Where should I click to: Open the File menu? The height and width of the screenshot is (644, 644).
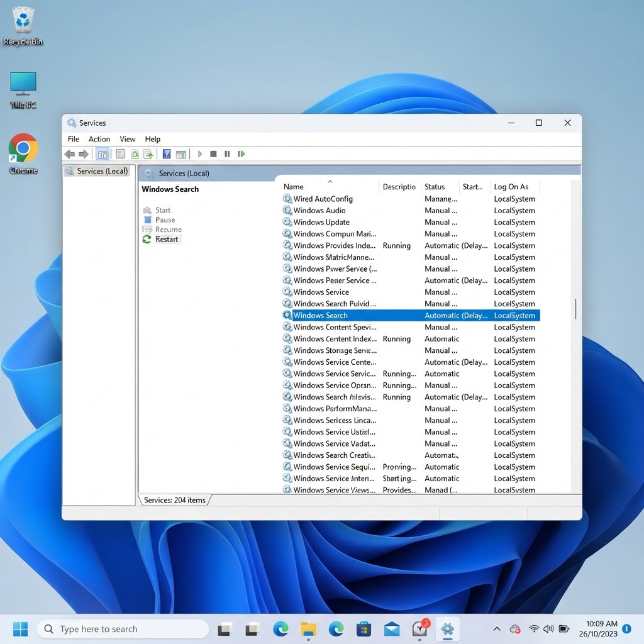(x=74, y=139)
